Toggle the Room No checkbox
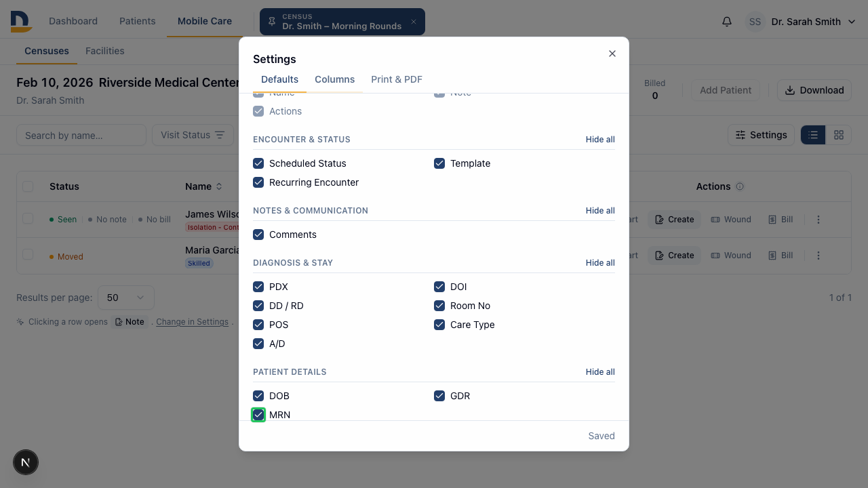This screenshot has height=488, width=868. pyautogui.click(x=439, y=306)
